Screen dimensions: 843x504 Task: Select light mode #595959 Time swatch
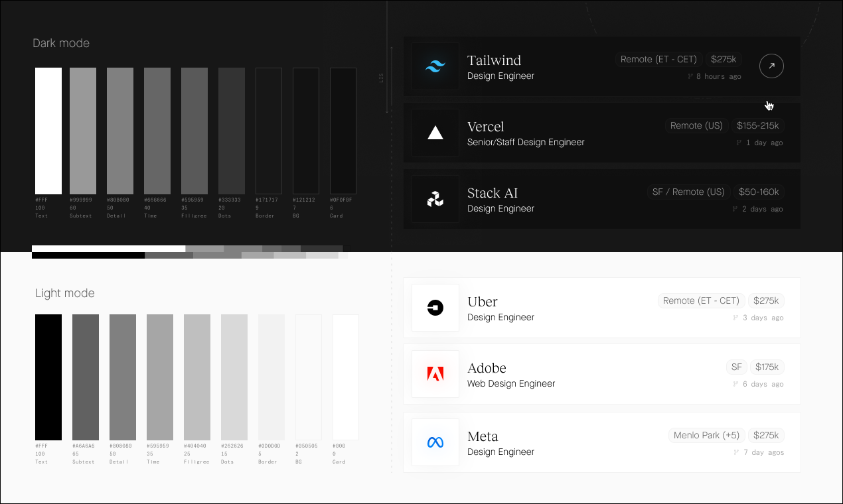pyautogui.click(x=160, y=377)
